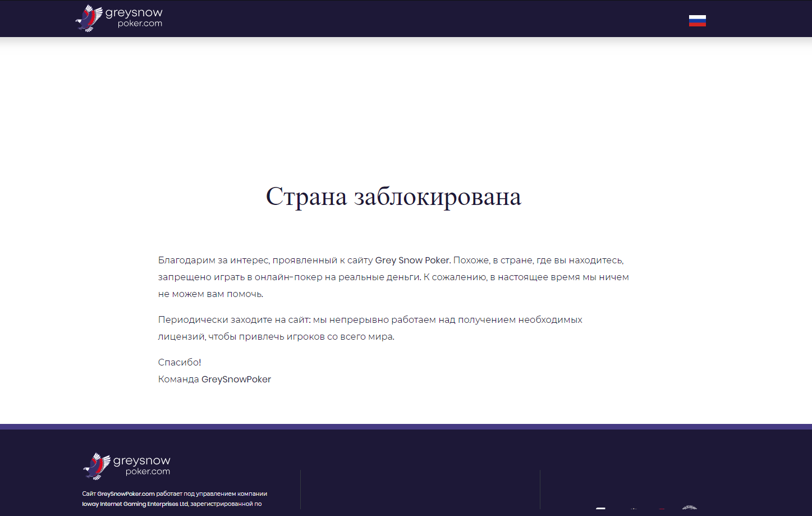This screenshot has width=812, height=516.
Task: Click 'GreySnowPoker.com' in the footer text
Action: click(x=126, y=494)
